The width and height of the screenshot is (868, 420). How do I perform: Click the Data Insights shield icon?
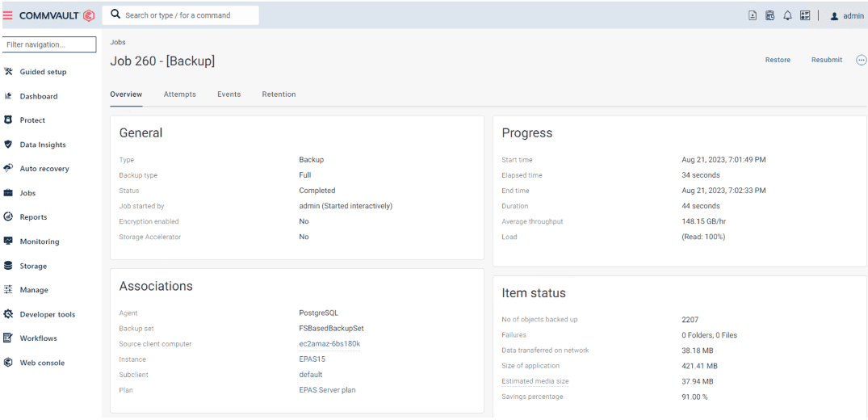click(8, 144)
